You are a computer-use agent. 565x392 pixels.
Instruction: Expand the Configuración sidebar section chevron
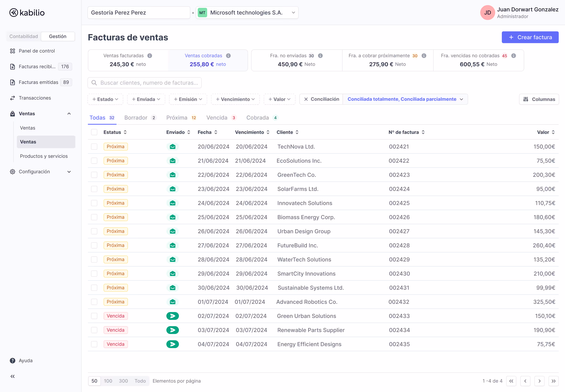click(x=69, y=172)
